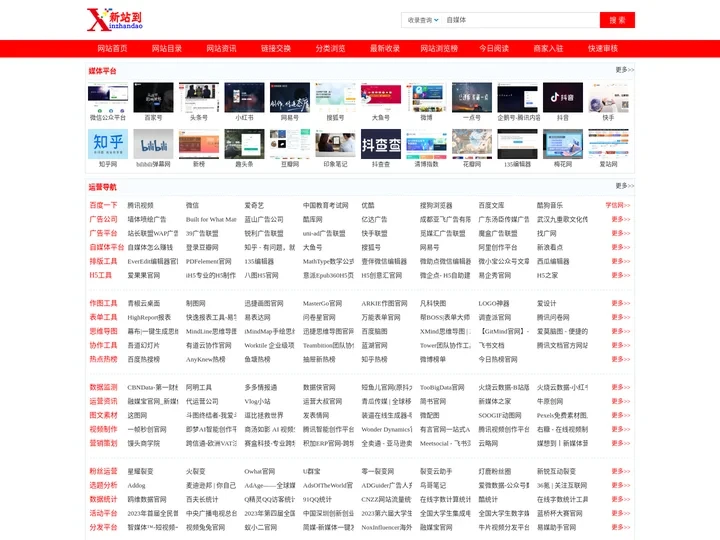Open the 百度一下 category link

[103, 205]
